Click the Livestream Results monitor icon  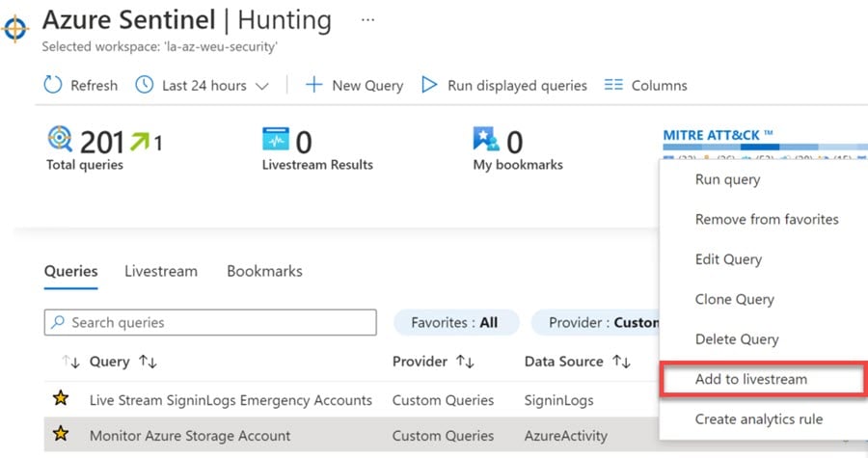tap(276, 139)
